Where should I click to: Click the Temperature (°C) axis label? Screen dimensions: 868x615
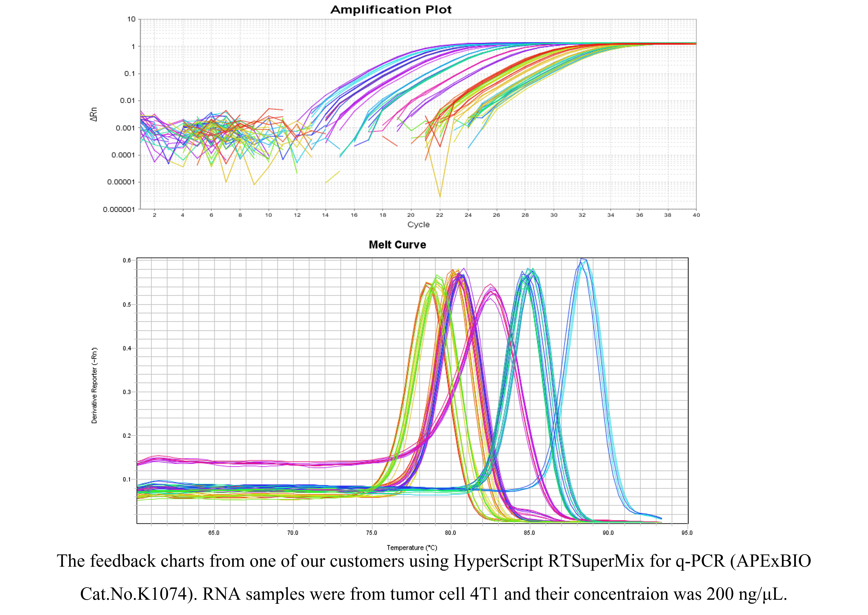tap(411, 548)
